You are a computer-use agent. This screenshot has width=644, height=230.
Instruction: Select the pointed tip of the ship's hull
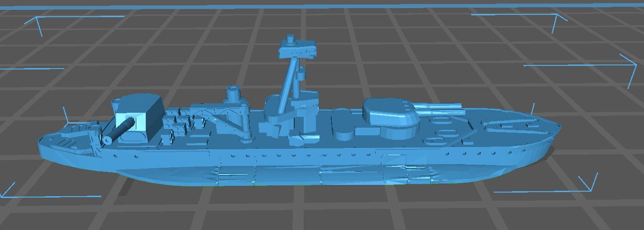click(x=558, y=126)
